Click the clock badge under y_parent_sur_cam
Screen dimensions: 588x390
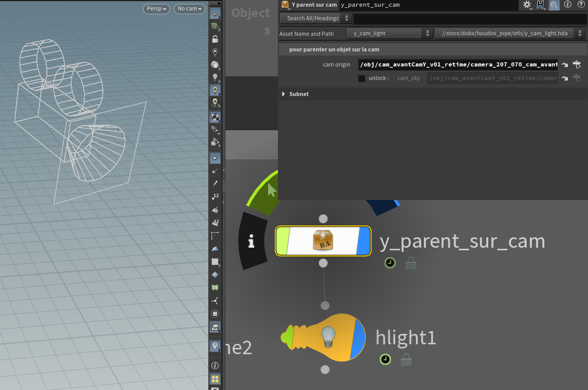390,263
